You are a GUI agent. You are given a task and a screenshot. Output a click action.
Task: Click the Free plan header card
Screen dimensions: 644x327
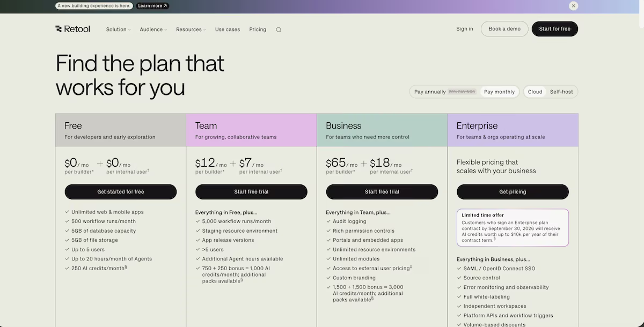(121, 130)
